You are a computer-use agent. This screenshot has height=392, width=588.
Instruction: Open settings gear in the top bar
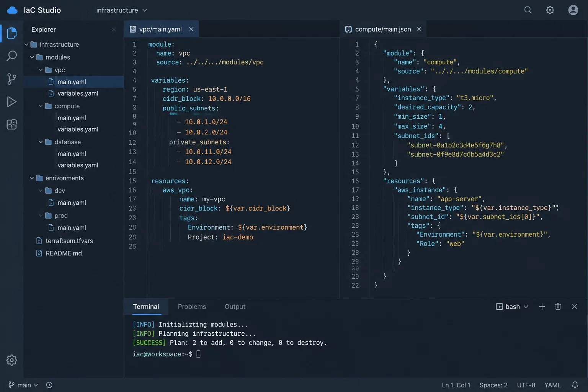(550, 10)
